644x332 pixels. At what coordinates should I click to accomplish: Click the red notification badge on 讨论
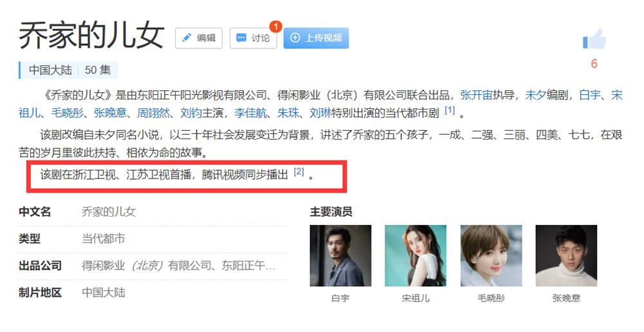click(x=276, y=26)
